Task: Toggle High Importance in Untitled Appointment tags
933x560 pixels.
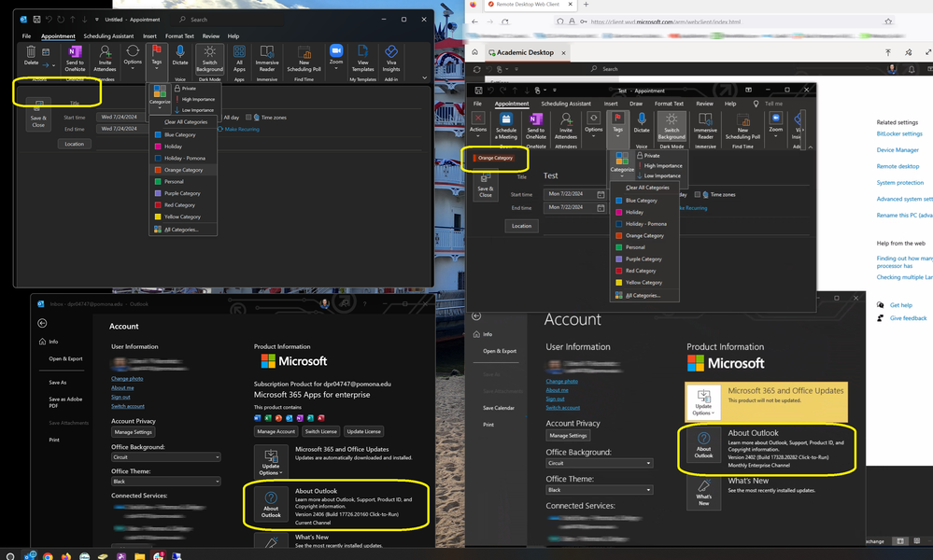Action: pyautogui.click(x=194, y=99)
